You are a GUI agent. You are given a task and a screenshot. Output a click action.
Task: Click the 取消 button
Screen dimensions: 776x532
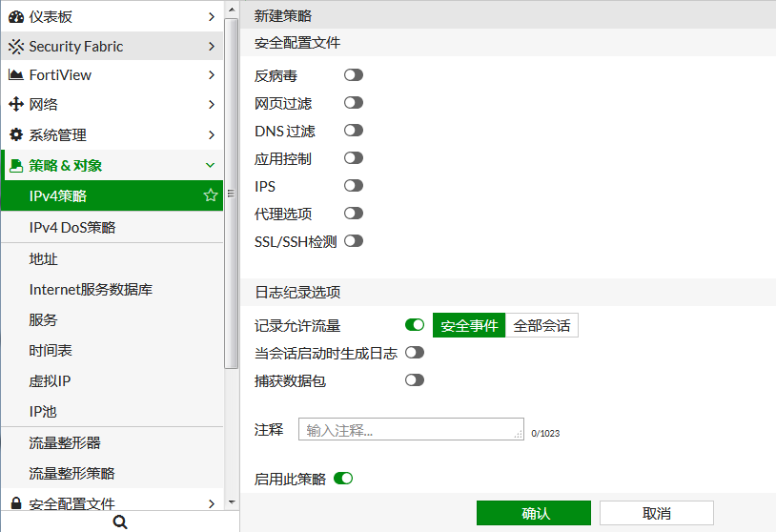click(x=657, y=513)
